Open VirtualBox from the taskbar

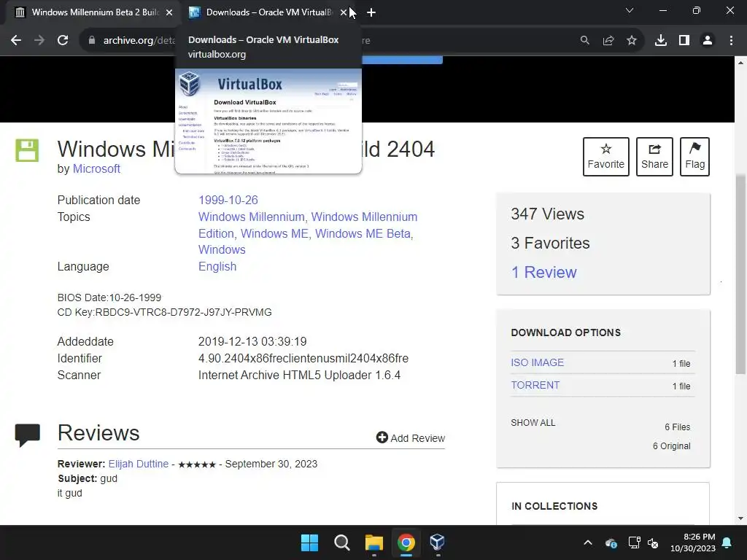438,542
